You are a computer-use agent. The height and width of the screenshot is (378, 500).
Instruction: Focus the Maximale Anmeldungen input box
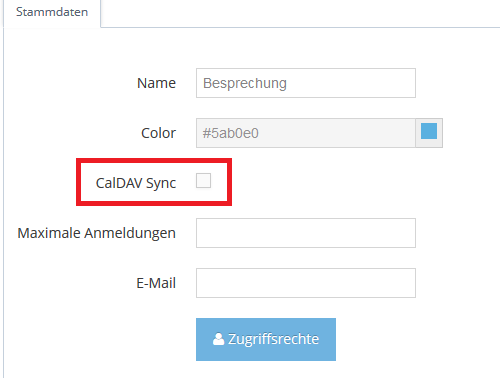coord(306,233)
